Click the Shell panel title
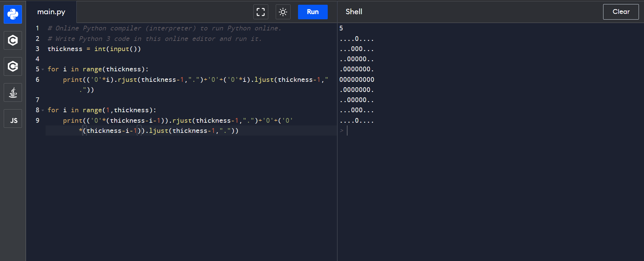Viewport: 644px width, 261px height. [354, 12]
